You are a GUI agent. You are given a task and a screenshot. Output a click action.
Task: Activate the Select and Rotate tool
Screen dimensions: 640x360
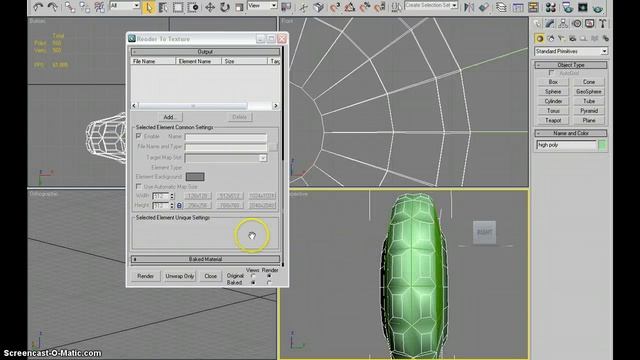tap(225, 7)
